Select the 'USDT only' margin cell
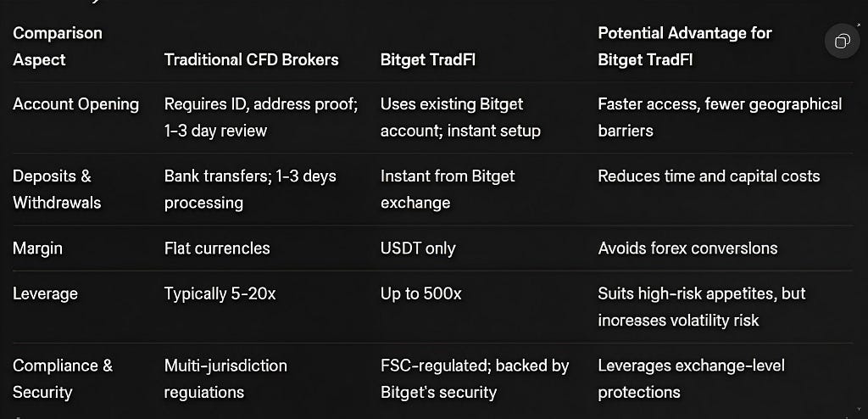This screenshot has width=868, height=419. pos(418,249)
